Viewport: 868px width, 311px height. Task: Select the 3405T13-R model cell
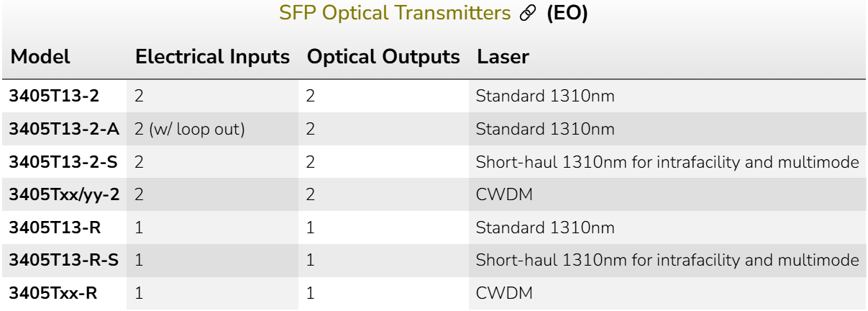click(55, 228)
